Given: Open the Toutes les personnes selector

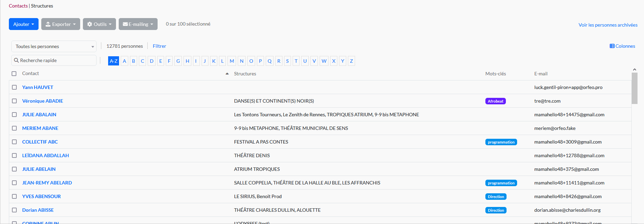Looking at the screenshot, I should click(54, 46).
